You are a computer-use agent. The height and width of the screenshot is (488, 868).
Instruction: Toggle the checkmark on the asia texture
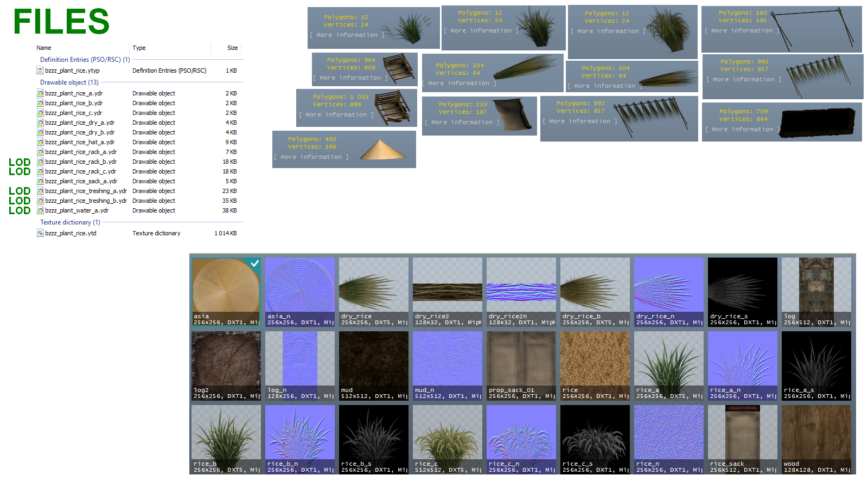pos(254,263)
